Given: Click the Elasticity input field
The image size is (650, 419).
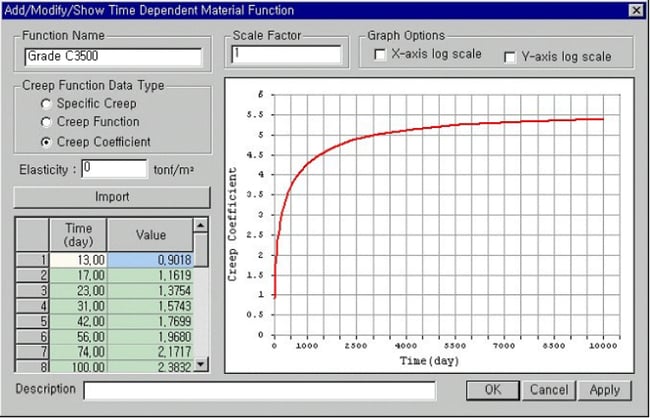Looking at the screenshot, I should tap(114, 169).
